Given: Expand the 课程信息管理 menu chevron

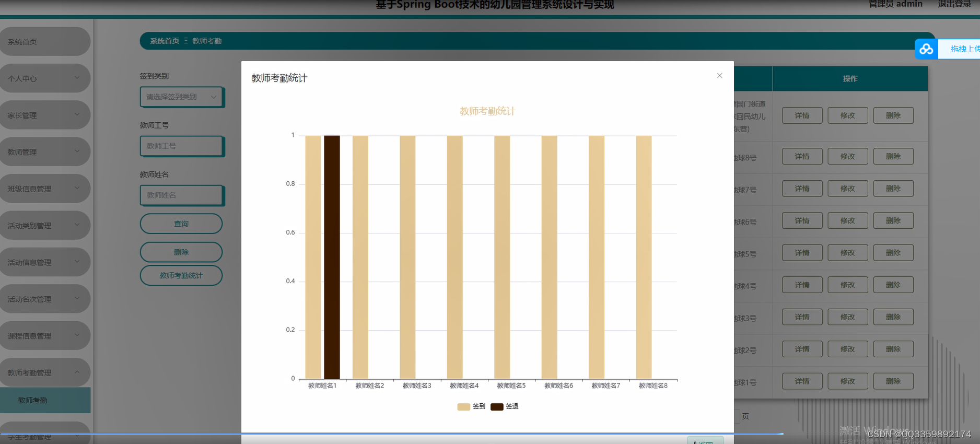Looking at the screenshot, I should coord(77,335).
